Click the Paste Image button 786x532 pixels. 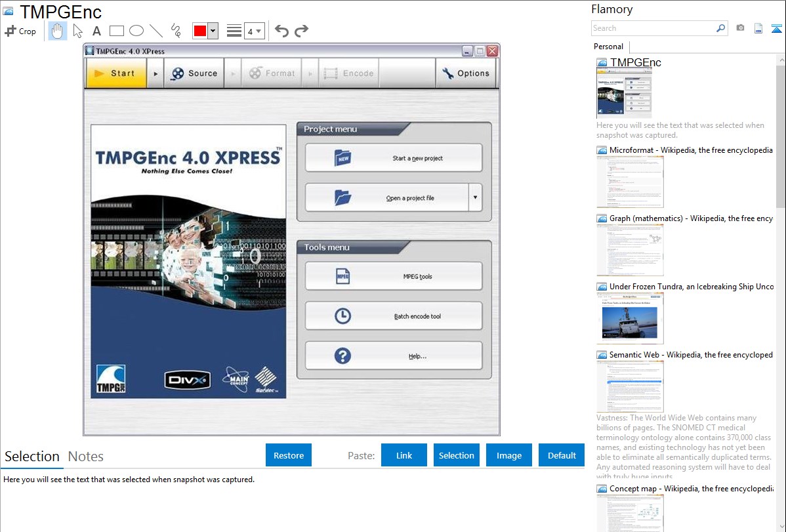click(x=508, y=455)
